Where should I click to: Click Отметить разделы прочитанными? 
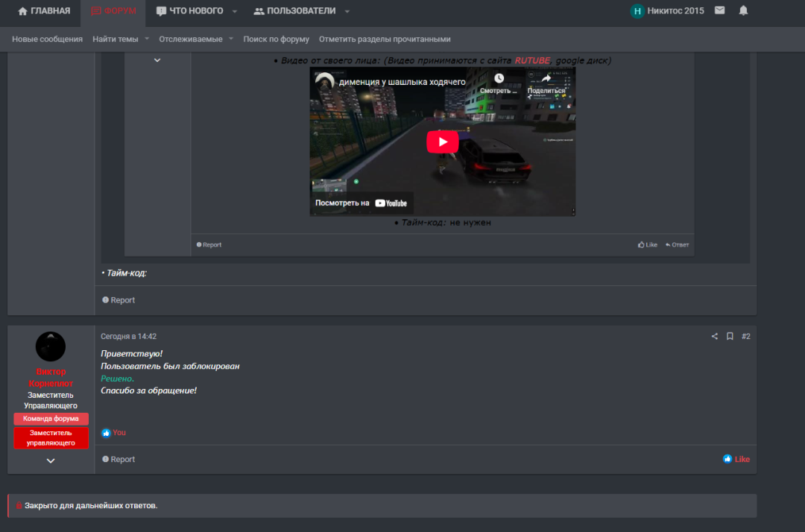(385, 39)
